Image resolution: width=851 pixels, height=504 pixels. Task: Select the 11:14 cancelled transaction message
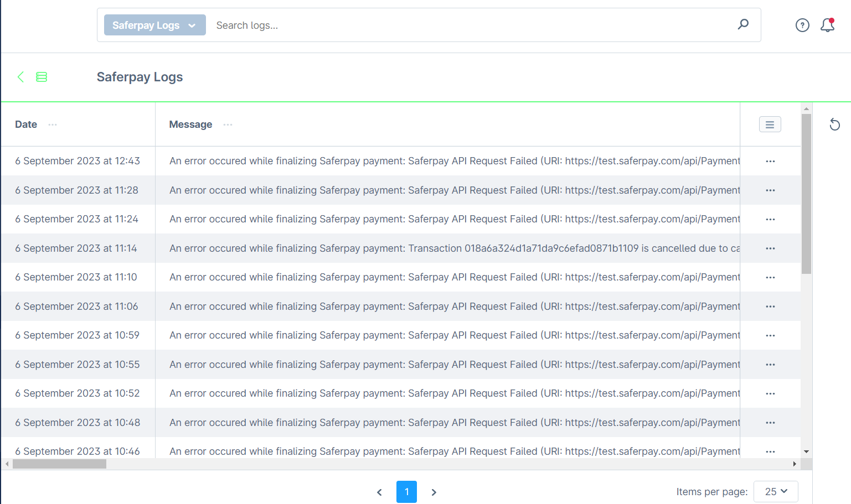tap(454, 248)
